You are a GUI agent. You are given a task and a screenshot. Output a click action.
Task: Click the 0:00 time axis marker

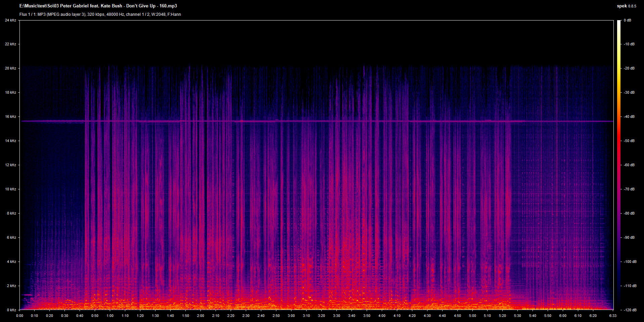20,316
